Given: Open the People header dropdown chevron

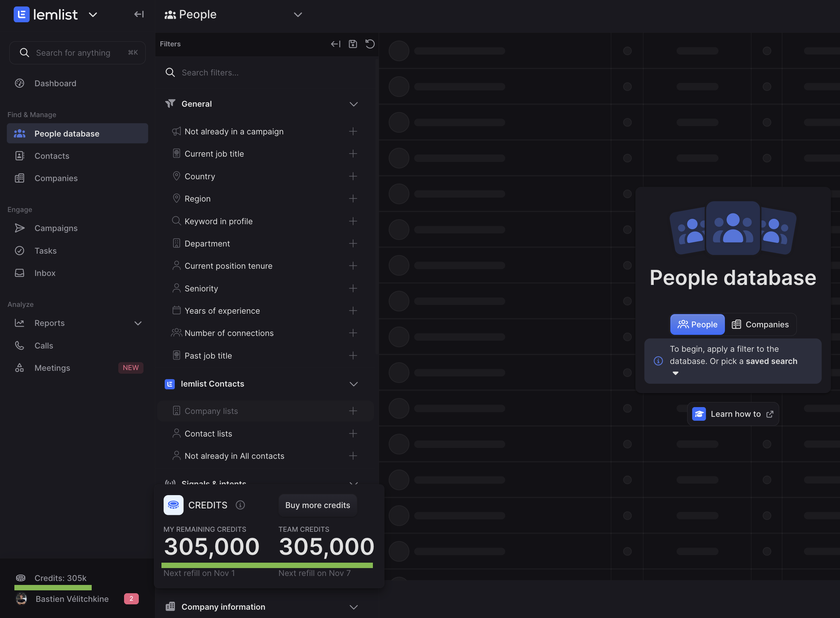Looking at the screenshot, I should (298, 15).
